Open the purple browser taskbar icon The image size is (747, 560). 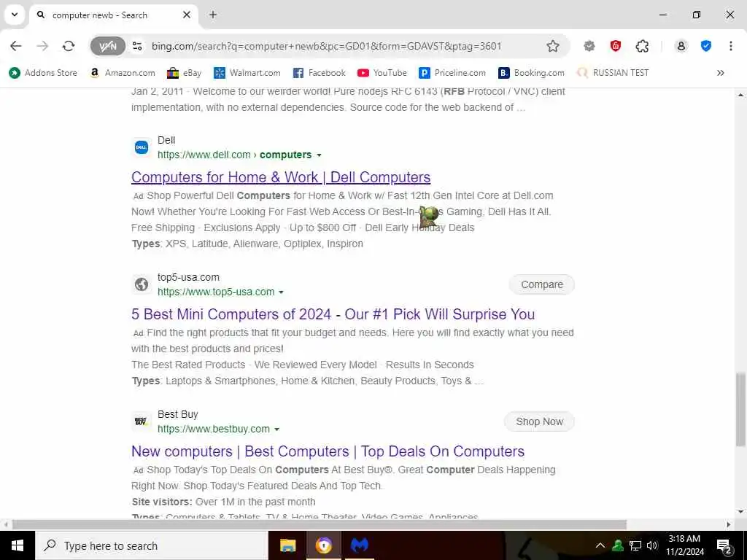pyautogui.click(x=324, y=545)
